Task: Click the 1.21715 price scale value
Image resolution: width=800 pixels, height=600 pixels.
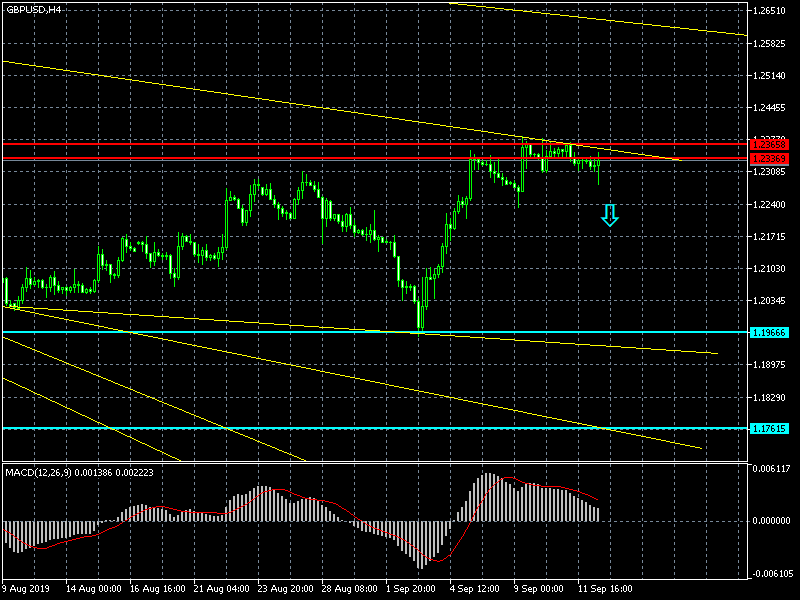Action: point(769,237)
